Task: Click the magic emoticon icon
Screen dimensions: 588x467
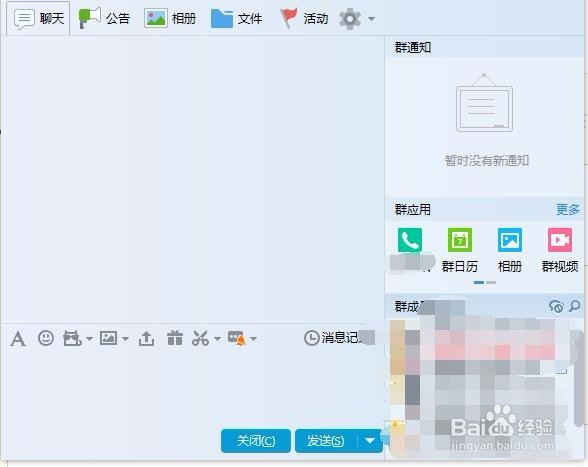Action: coord(72,338)
